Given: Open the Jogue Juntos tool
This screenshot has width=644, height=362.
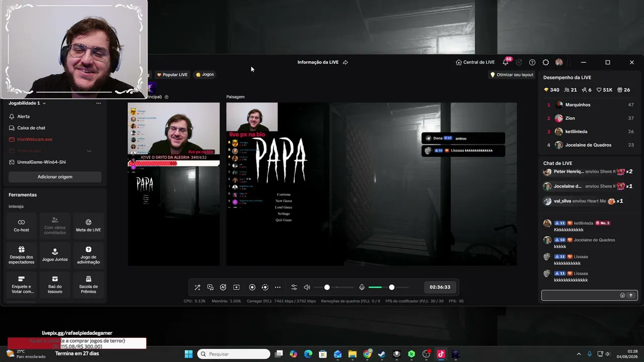Looking at the screenshot, I should click(x=55, y=255).
